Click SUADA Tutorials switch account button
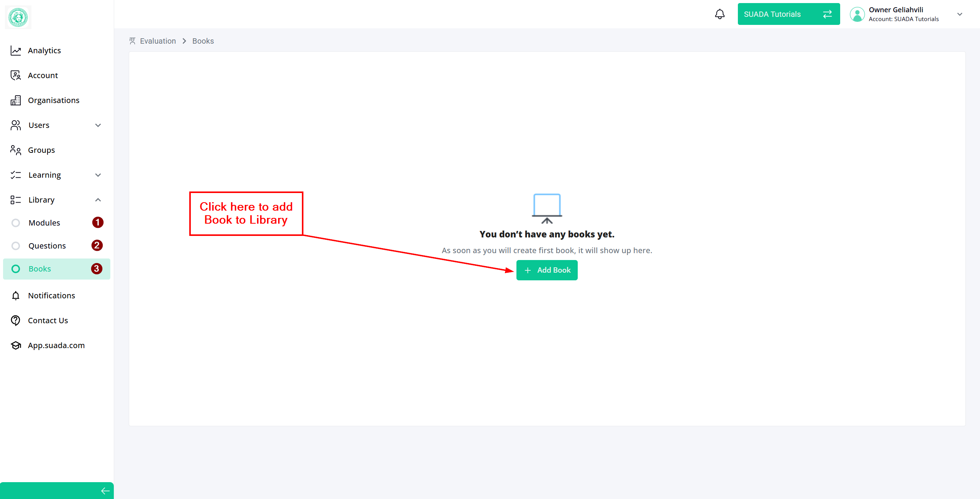Image resolution: width=980 pixels, height=499 pixels. coord(788,14)
